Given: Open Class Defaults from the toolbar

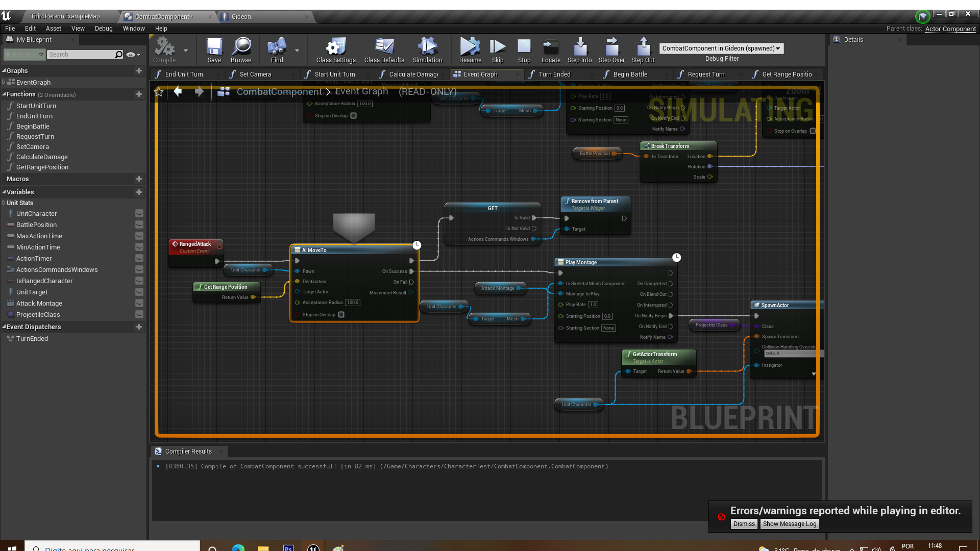Looking at the screenshot, I should 384,47.
